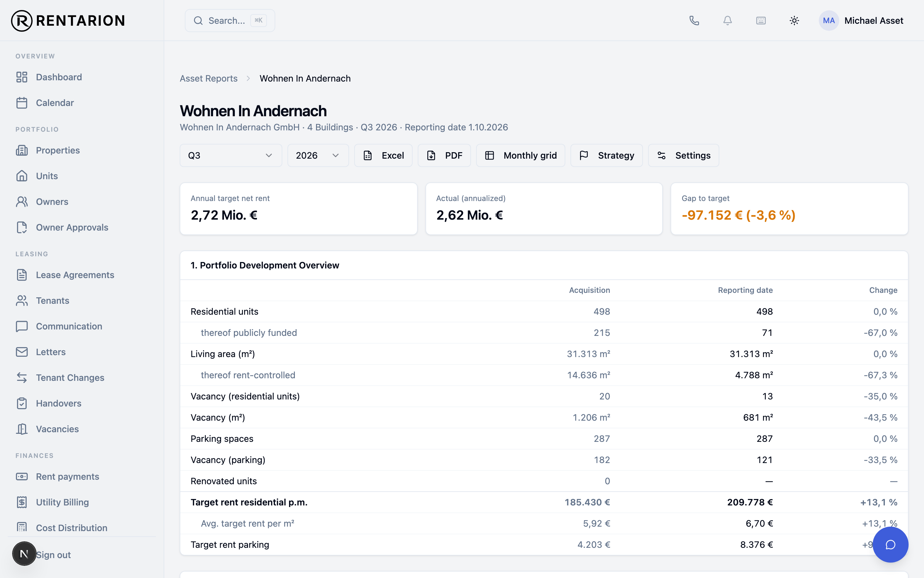
Task: Click the Vacancies door icon
Action: (22, 429)
